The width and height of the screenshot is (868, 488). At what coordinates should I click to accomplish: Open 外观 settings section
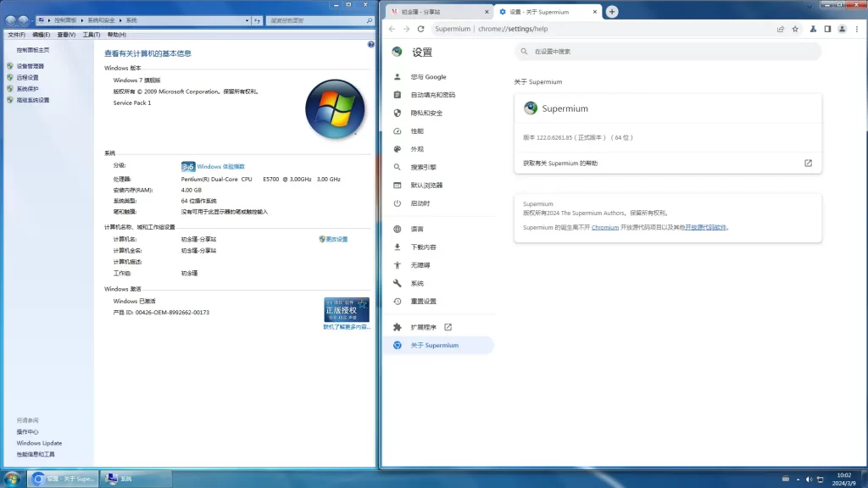pos(417,149)
